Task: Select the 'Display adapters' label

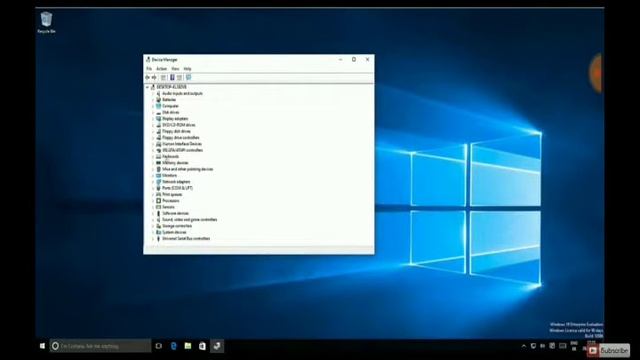Action: (x=175, y=119)
